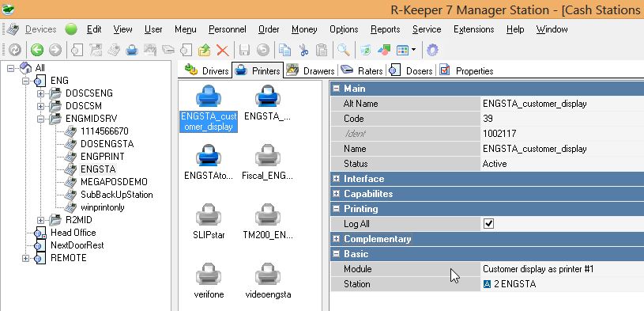Select MEGAPOSDEMO station in tree
Viewport: 644px width, 311px height.
click(114, 182)
